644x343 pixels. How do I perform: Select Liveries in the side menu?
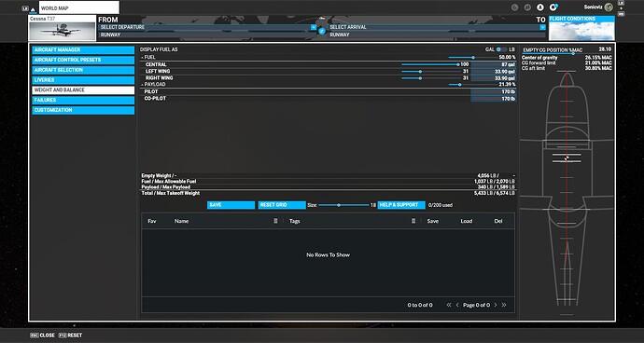(x=83, y=80)
